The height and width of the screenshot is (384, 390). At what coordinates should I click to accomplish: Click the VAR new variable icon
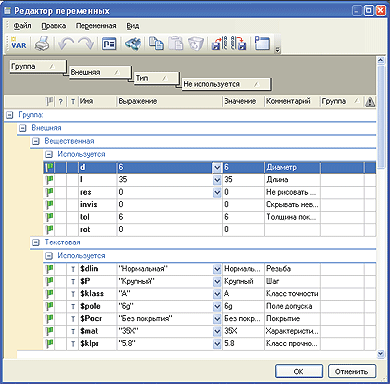point(18,43)
